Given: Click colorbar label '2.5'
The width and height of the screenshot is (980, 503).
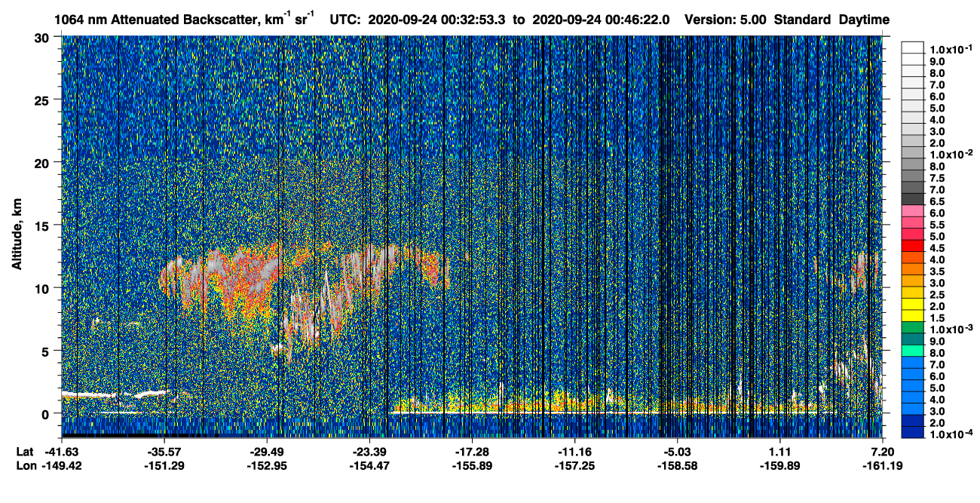Looking at the screenshot, I should pyautogui.click(x=937, y=294).
